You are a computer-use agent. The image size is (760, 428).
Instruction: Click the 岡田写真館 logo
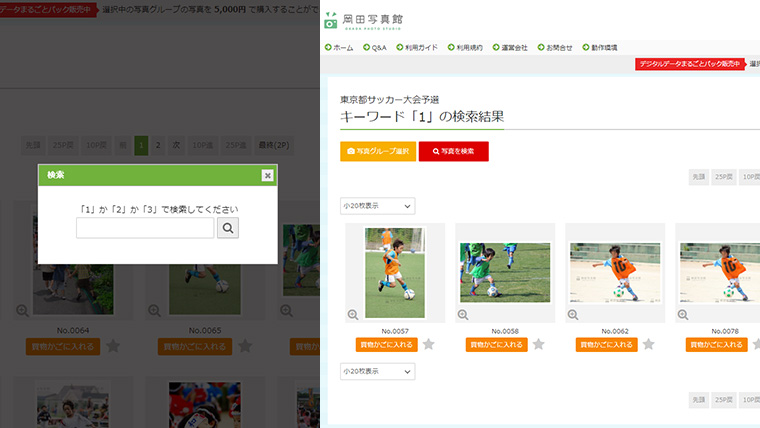click(364, 21)
